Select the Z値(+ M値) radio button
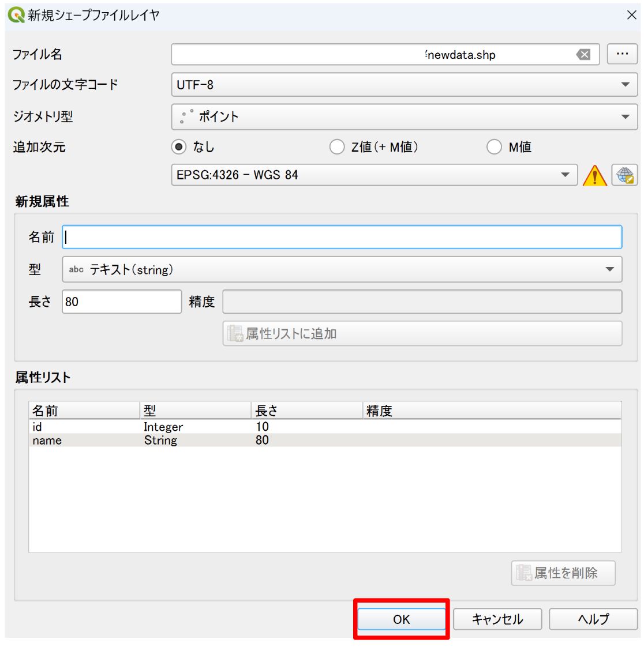 (337, 147)
